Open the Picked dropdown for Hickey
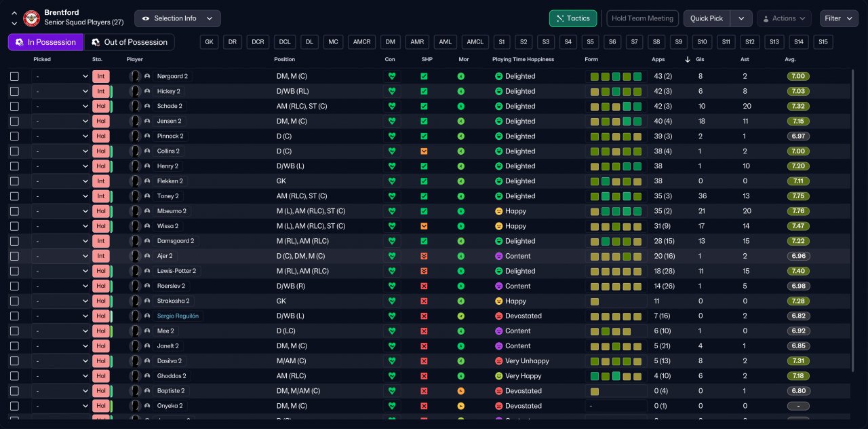Screen dimensions: 868x429 pos(61,92)
